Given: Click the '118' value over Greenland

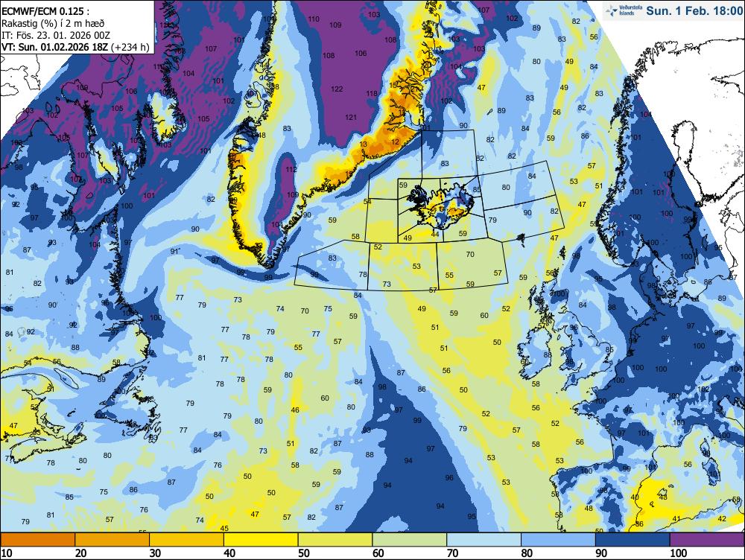Looking at the screenshot, I should pyautogui.click(x=372, y=94).
